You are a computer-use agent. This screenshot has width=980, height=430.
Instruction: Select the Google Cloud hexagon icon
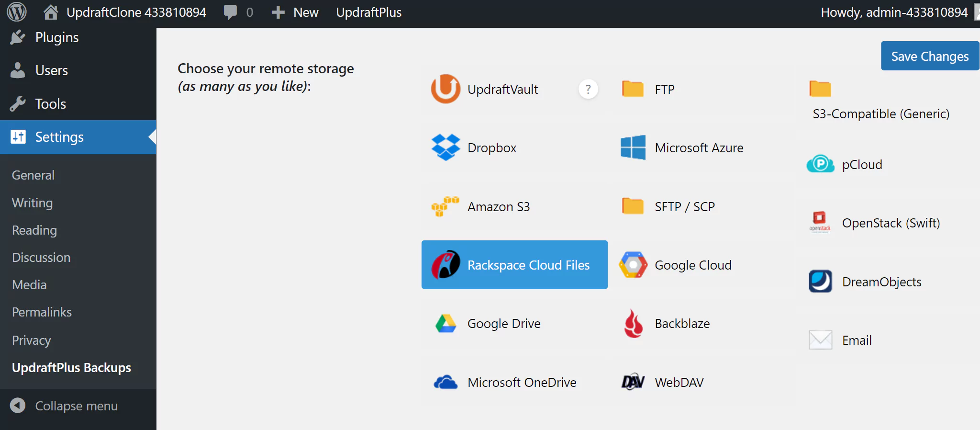[633, 265]
